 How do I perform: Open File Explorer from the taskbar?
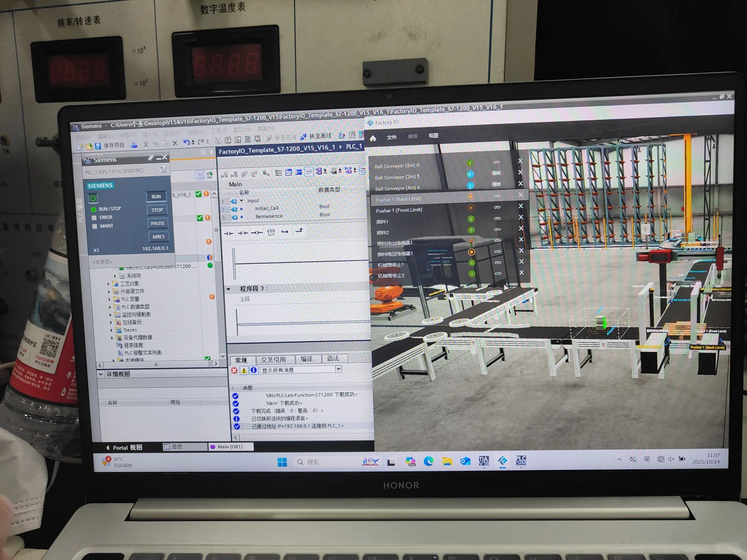(x=447, y=461)
